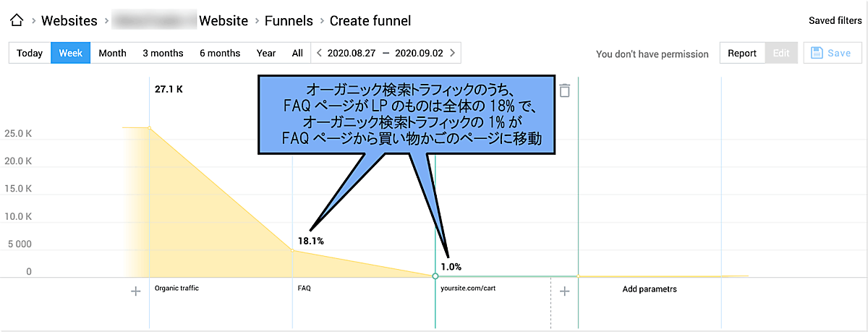Choose the 6 months range
Image resolution: width=868 pixels, height=332 pixels.
pyautogui.click(x=220, y=53)
